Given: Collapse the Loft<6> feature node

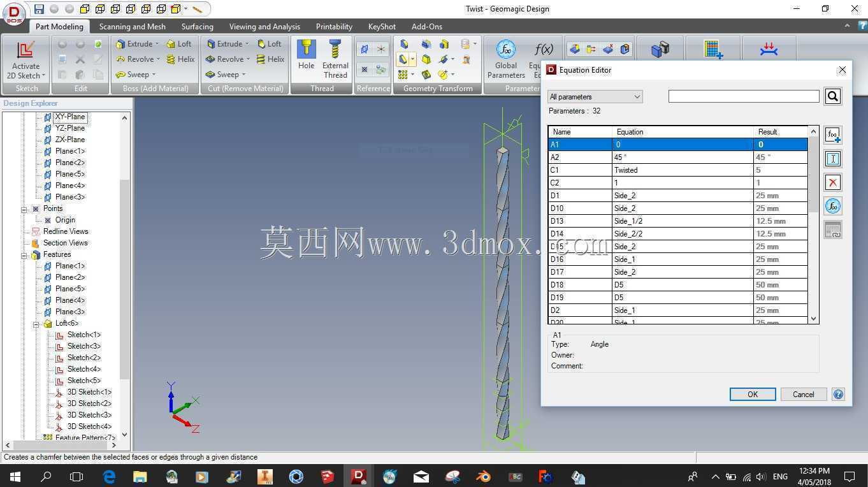Looking at the screenshot, I should [36, 324].
